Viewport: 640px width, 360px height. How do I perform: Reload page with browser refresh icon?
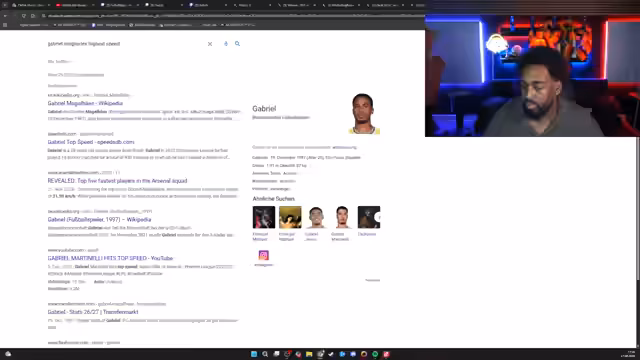(24, 16)
